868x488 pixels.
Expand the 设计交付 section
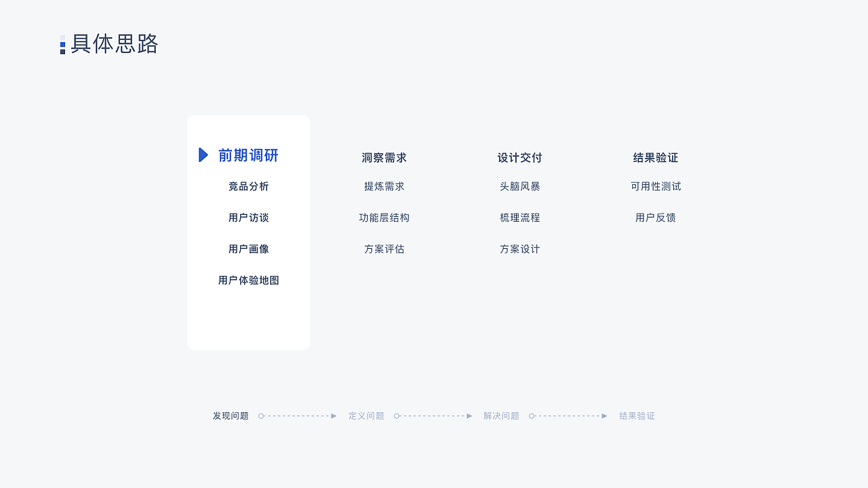pyautogui.click(x=519, y=157)
